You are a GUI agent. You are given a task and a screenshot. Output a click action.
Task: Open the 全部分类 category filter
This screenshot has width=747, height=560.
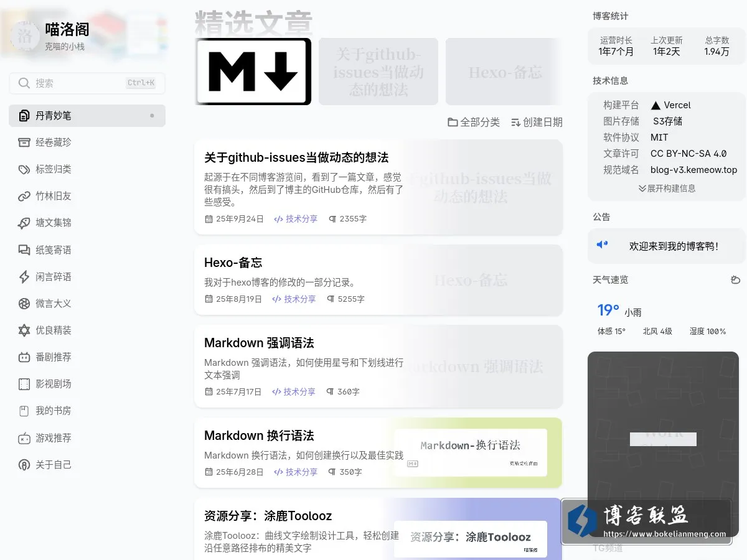point(474,123)
